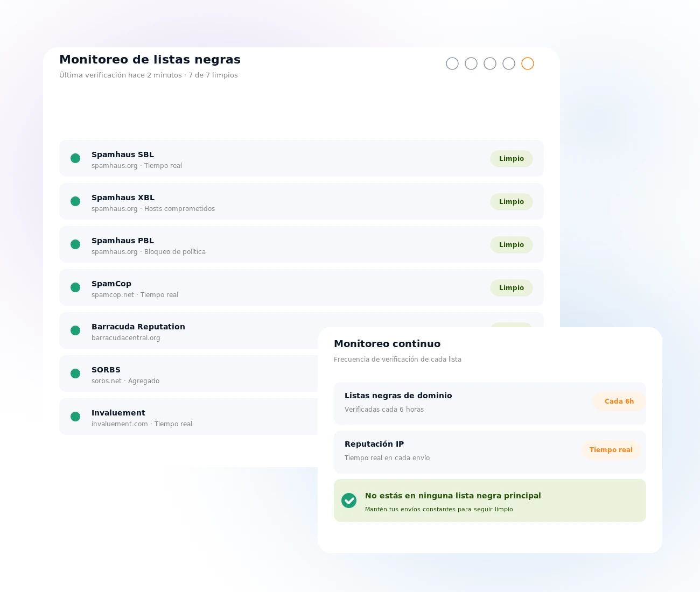Click 'Tiempo real en cada envío' text
This screenshot has width=700, height=592.
click(387, 458)
